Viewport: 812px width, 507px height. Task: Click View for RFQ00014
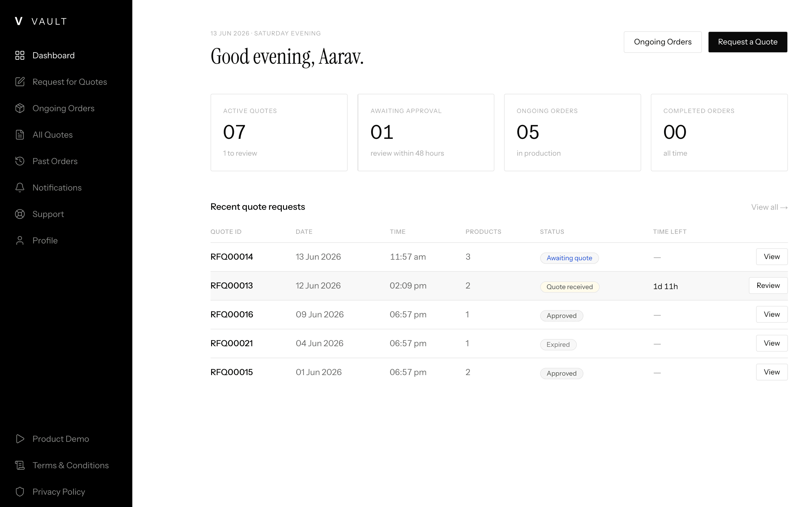(x=772, y=257)
